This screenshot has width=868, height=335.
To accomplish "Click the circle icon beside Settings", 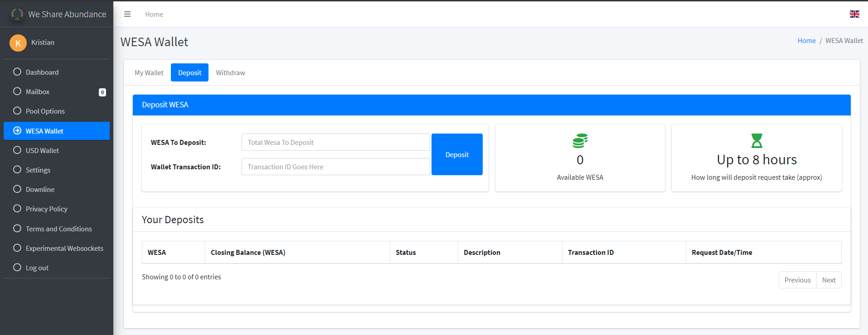I will tap(17, 169).
